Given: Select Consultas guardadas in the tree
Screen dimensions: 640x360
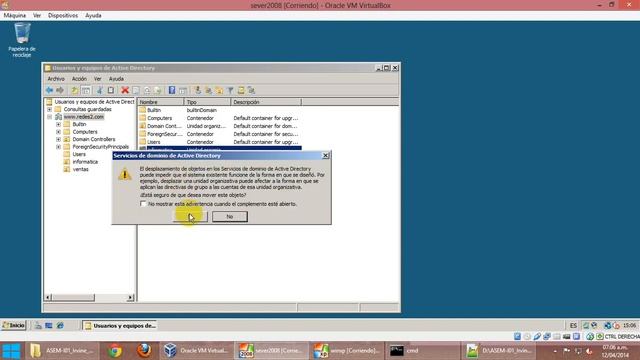Looking at the screenshot, I should pos(87,109).
